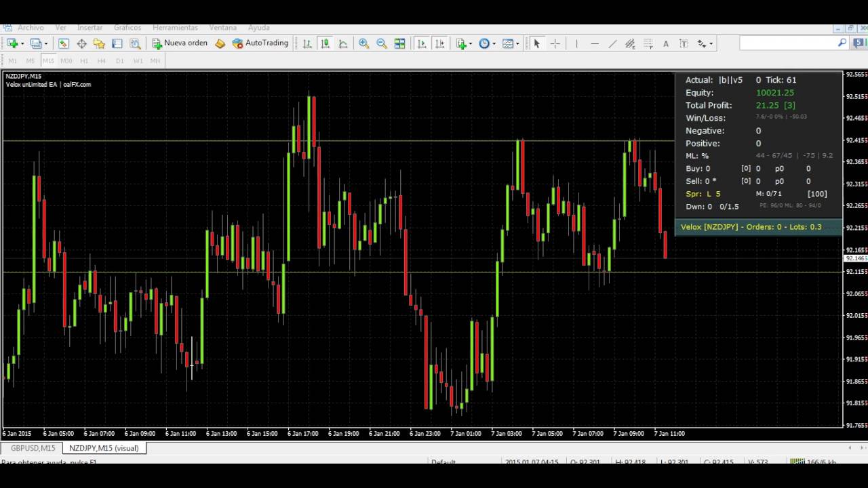Open the Insertar menu
This screenshot has height=488, width=868.
click(90, 28)
